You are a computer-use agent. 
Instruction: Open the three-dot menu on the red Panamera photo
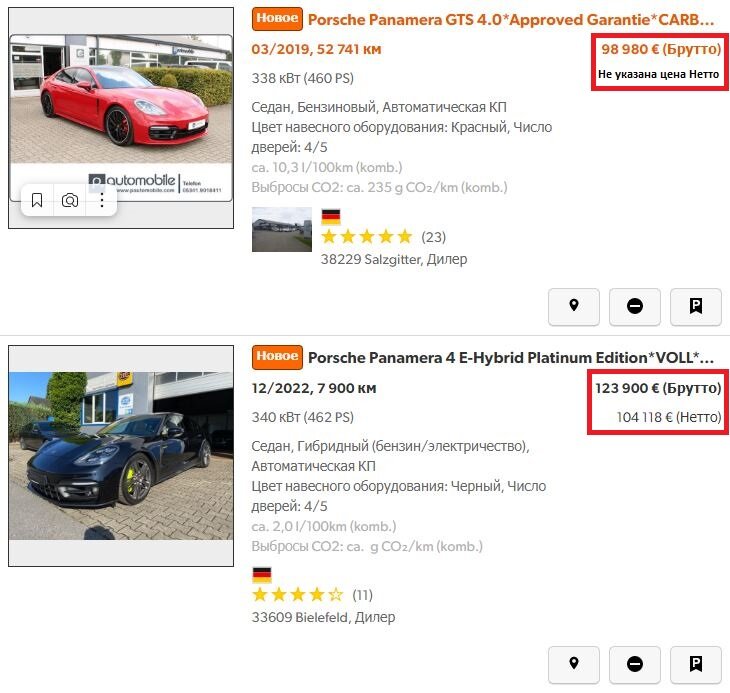[x=101, y=201]
